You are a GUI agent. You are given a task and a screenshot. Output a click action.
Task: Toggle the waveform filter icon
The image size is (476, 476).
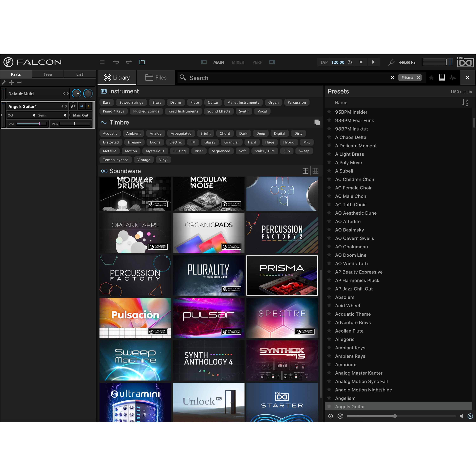(x=453, y=78)
